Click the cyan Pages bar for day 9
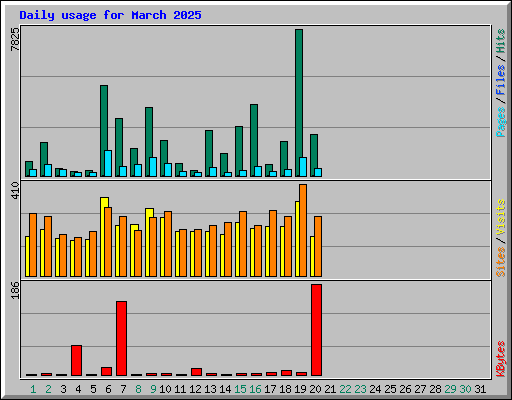This screenshot has height=400, width=512. pos(153,167)
